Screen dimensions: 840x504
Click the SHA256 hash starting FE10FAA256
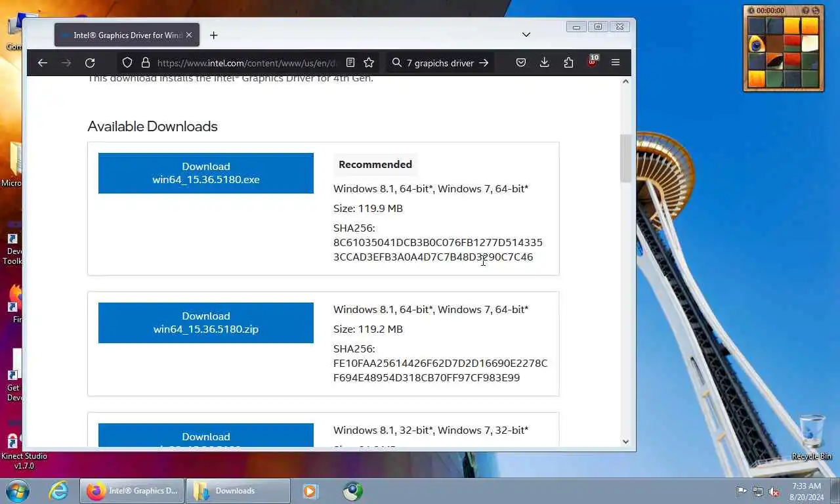pyautogui.click(x=440, y=371)
